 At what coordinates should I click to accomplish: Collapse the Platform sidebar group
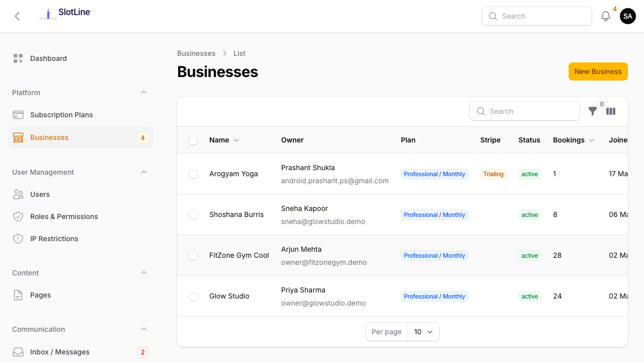click(144, 93)
